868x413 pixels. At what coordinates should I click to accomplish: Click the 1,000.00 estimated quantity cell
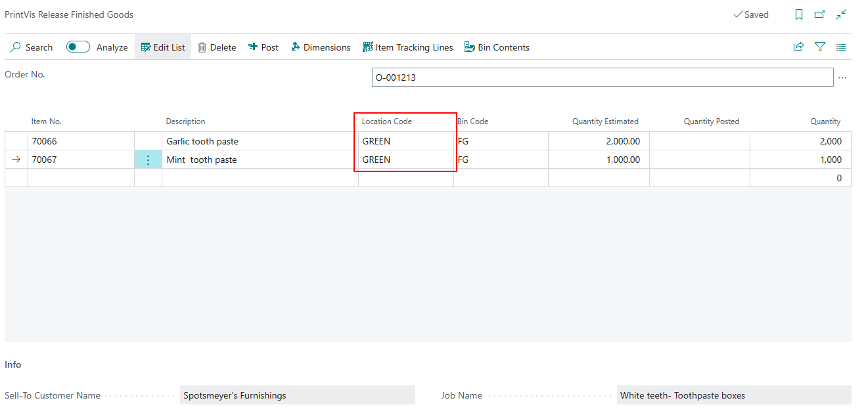coord(599,160)
